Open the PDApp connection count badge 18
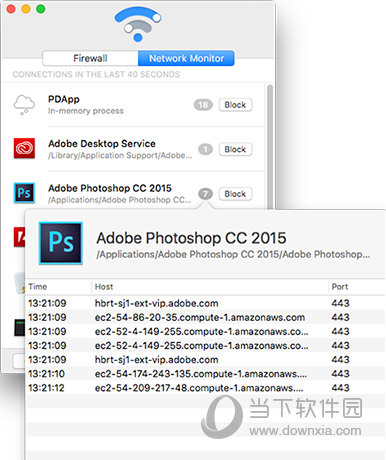Screen dimensions: 386x460 click(x=203, y=105)
